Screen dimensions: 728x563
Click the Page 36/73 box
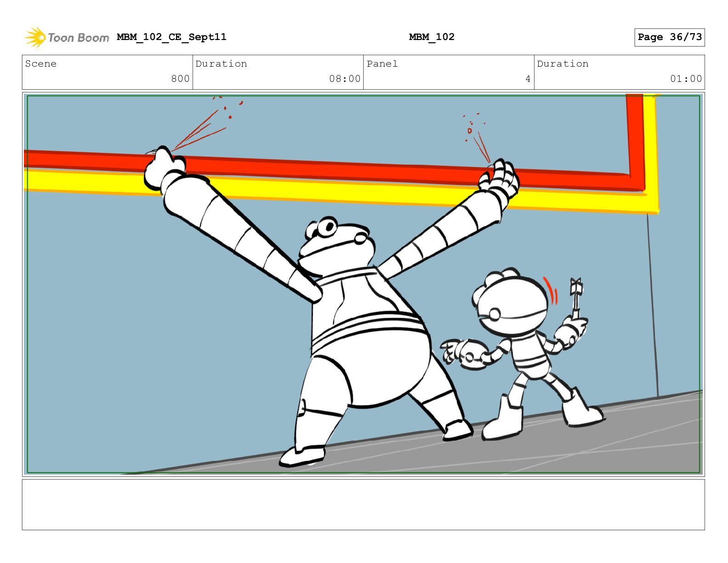(669, 37)
